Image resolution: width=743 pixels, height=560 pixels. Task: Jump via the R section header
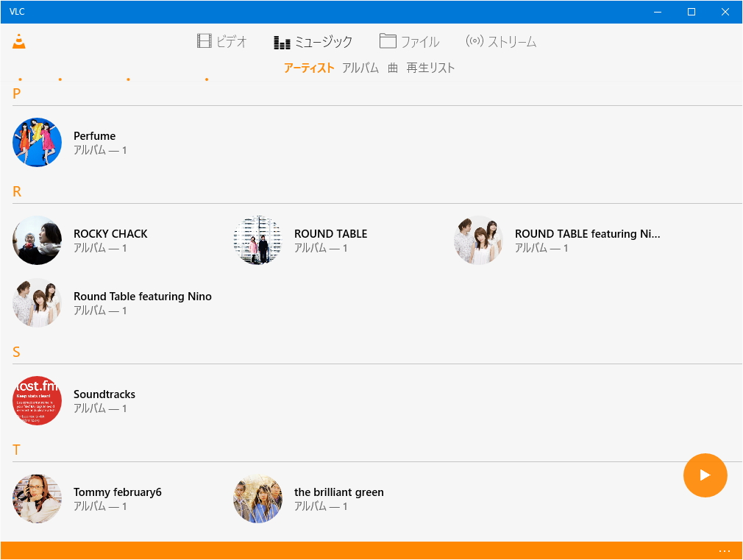coord(17,191)
